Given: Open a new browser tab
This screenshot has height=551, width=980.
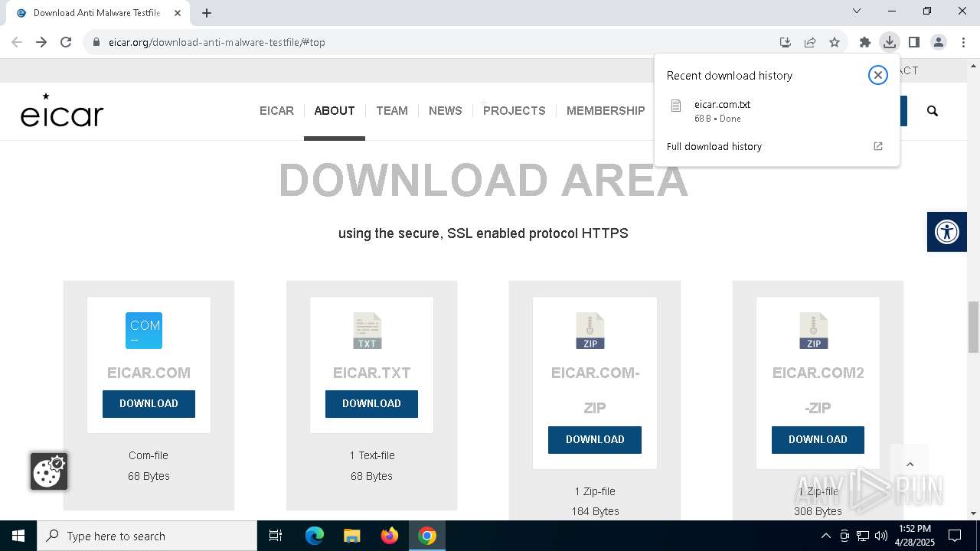Looking at the screenshot, I should click(x=207, y=13).
